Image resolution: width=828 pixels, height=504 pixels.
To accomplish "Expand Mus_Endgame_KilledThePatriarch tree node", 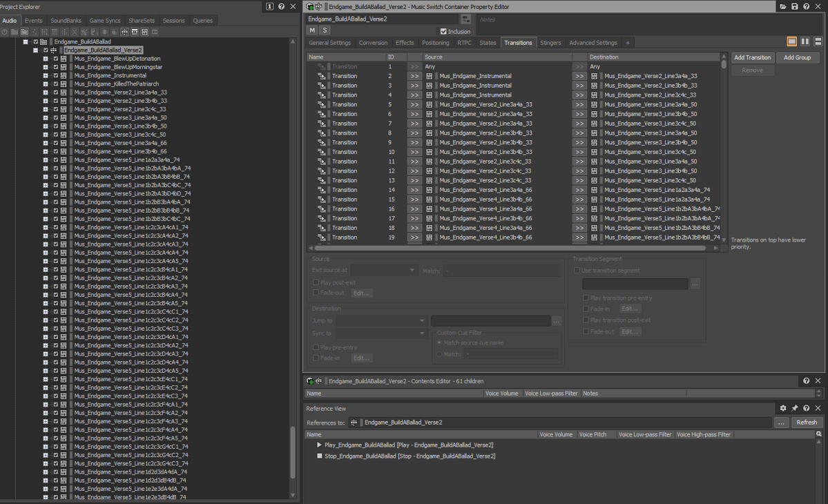I will point(46,84).
